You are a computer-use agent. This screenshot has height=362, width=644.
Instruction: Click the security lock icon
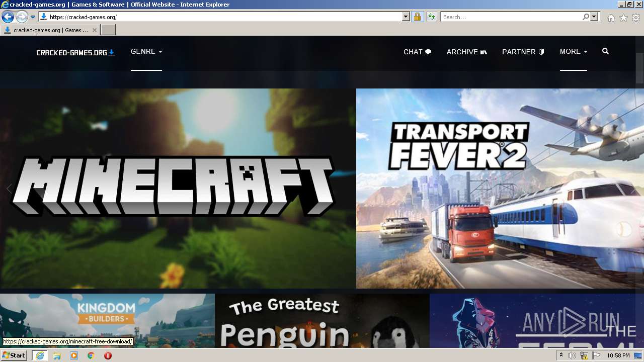pos(417,17)
